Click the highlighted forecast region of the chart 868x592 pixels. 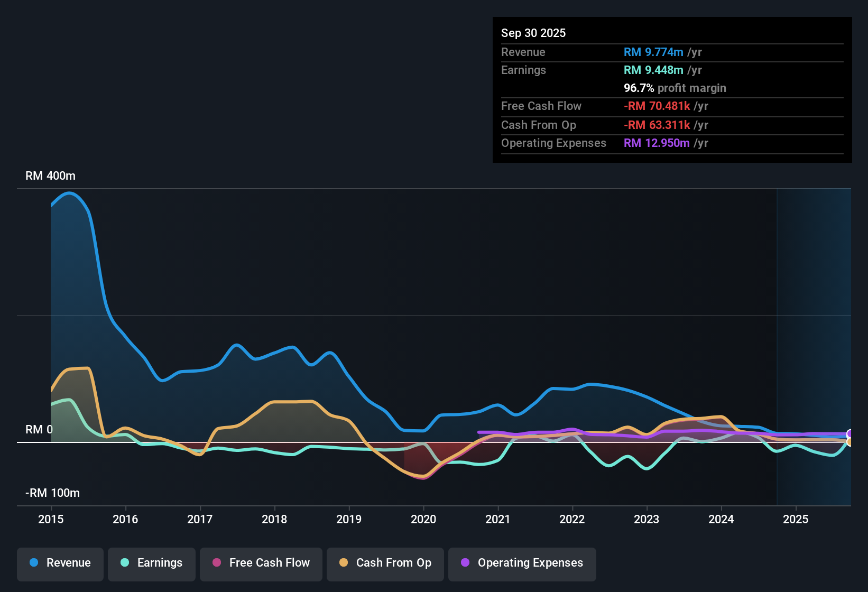(814, 344)
